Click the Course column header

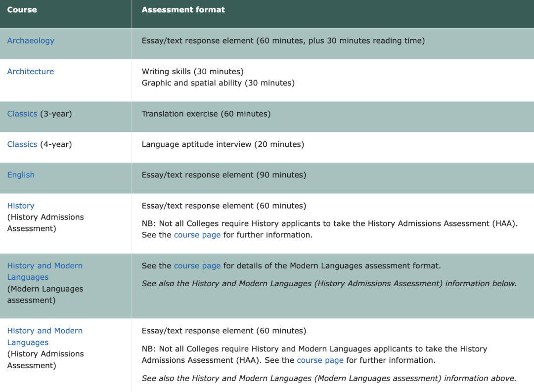click(x=22, y=9)
